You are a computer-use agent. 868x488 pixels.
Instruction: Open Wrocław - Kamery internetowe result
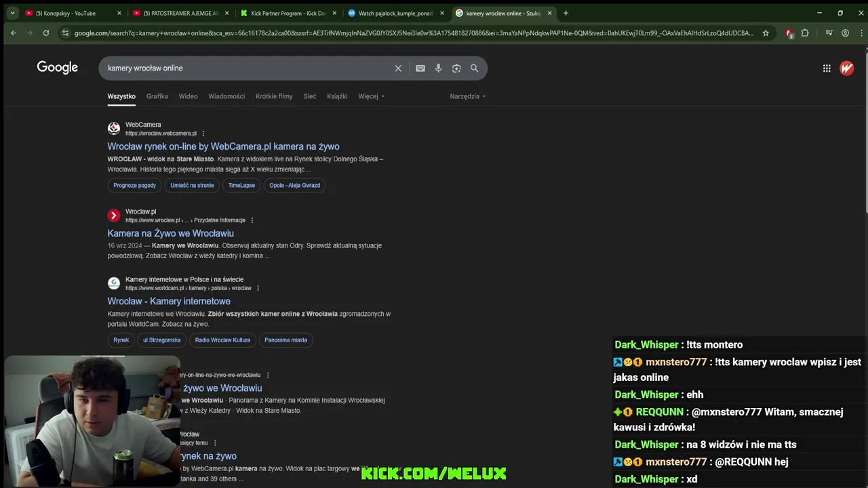point(169,301)
